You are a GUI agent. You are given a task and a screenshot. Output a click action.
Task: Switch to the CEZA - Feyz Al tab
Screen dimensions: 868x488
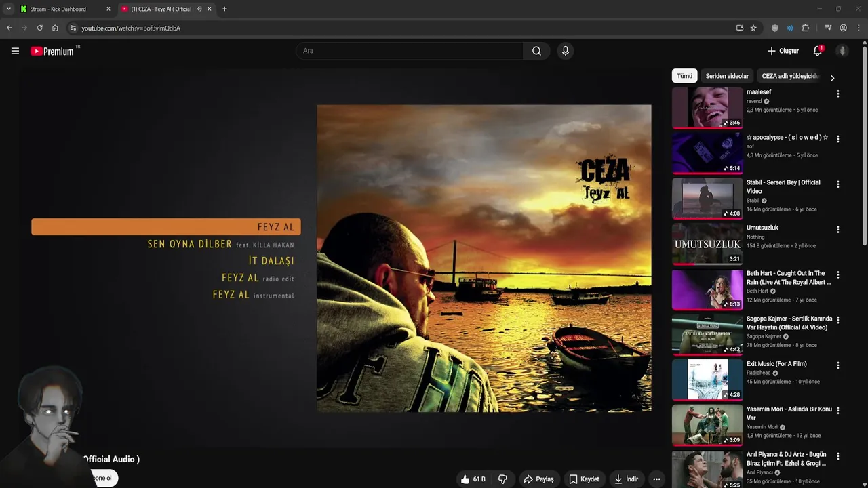161,9
